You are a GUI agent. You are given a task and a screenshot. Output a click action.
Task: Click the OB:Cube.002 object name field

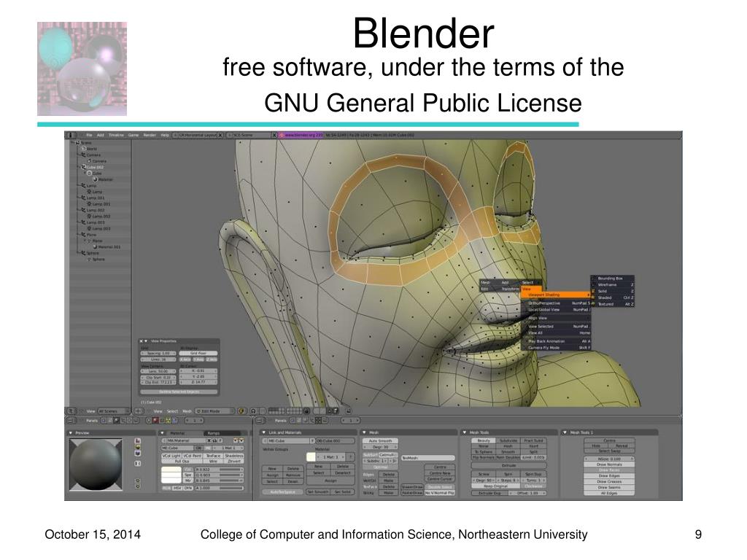(x=336, y=441)
